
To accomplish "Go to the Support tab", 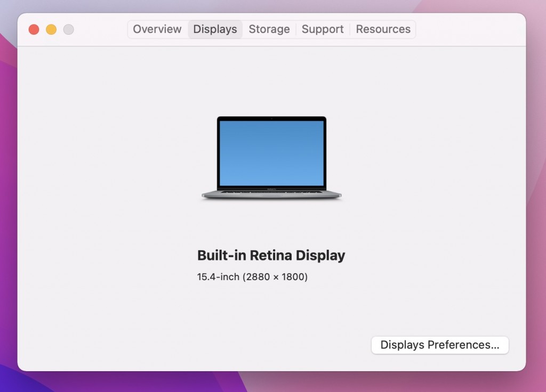I will coord(323,29).
